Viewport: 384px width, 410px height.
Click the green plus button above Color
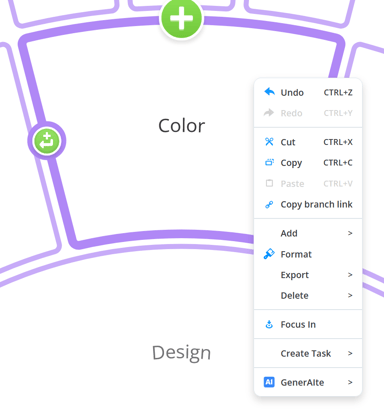[x=181, y=18]
